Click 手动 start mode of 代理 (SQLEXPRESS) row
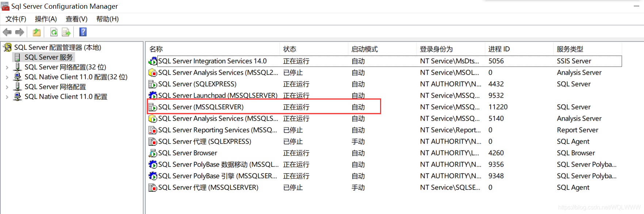 click(x=358, y=141)
